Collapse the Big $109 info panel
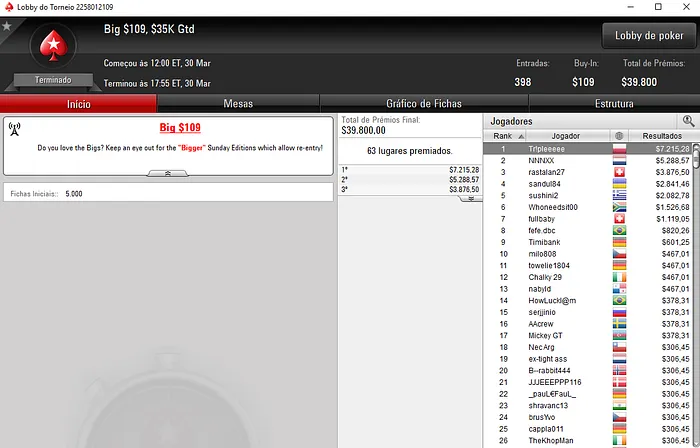This screenshot has width=700, height=448. 168,173
